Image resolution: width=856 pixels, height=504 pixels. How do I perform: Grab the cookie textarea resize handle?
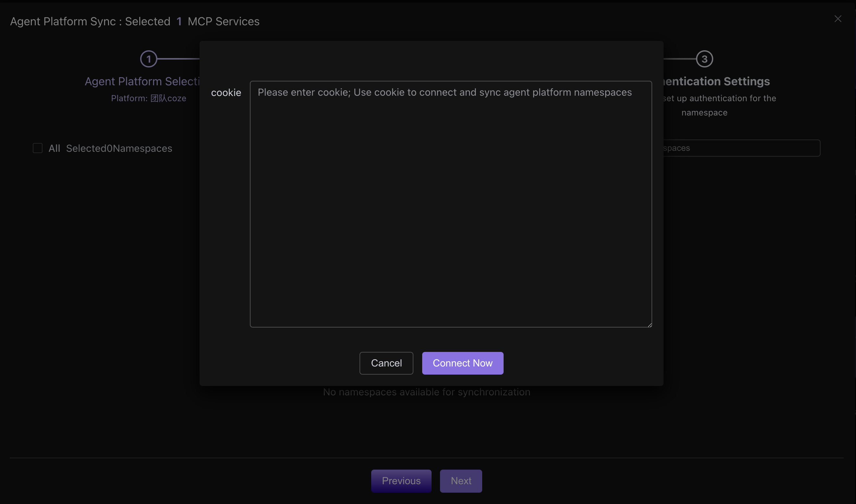pyautogui.click(x=649, y=325)
